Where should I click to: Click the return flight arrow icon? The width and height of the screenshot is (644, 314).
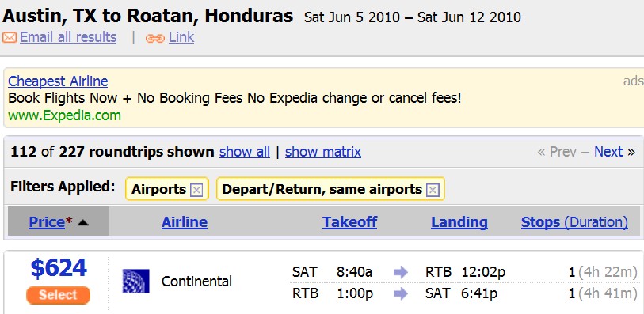pyautogui.click(x=401, y=293)
